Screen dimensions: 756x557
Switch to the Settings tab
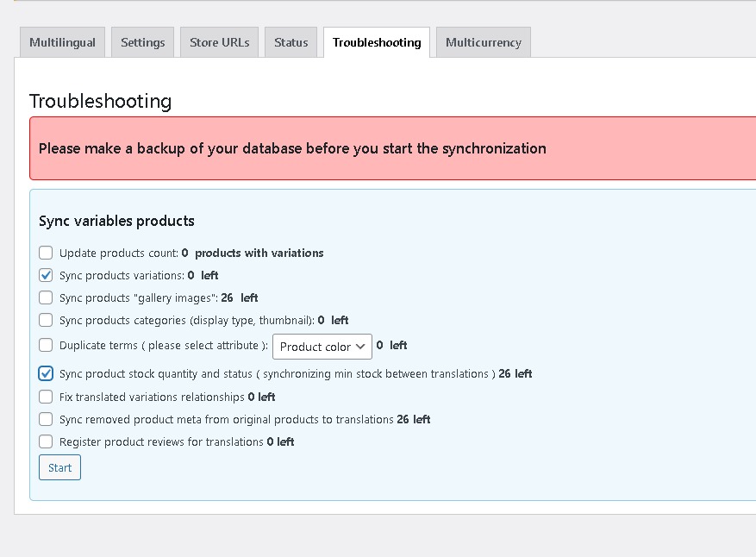point(143,42)
